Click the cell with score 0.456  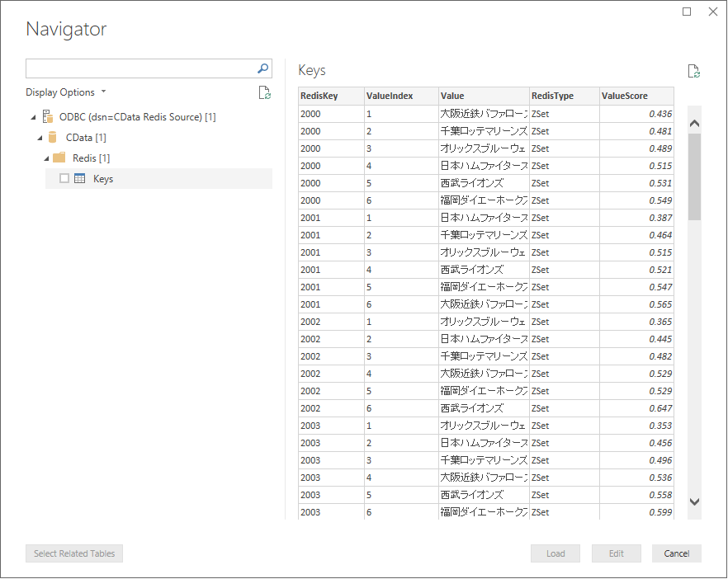coord(636,443)
